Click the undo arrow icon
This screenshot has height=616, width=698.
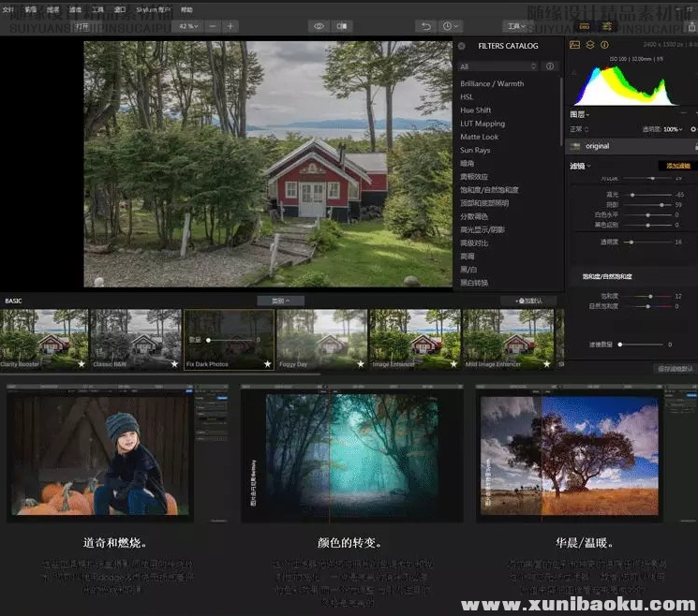pyautogui.click(x=426, y=26)
